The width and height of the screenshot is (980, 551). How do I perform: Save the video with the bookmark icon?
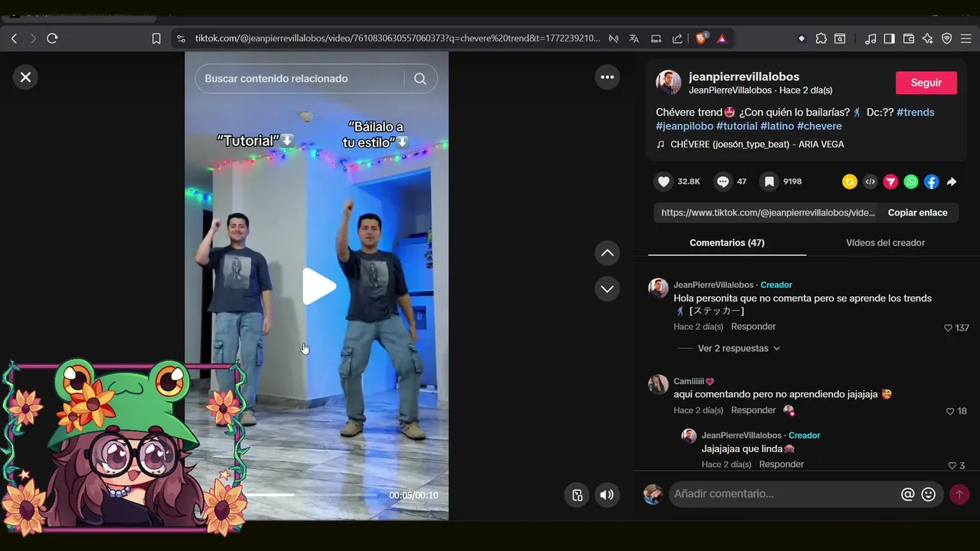[769, 182]
